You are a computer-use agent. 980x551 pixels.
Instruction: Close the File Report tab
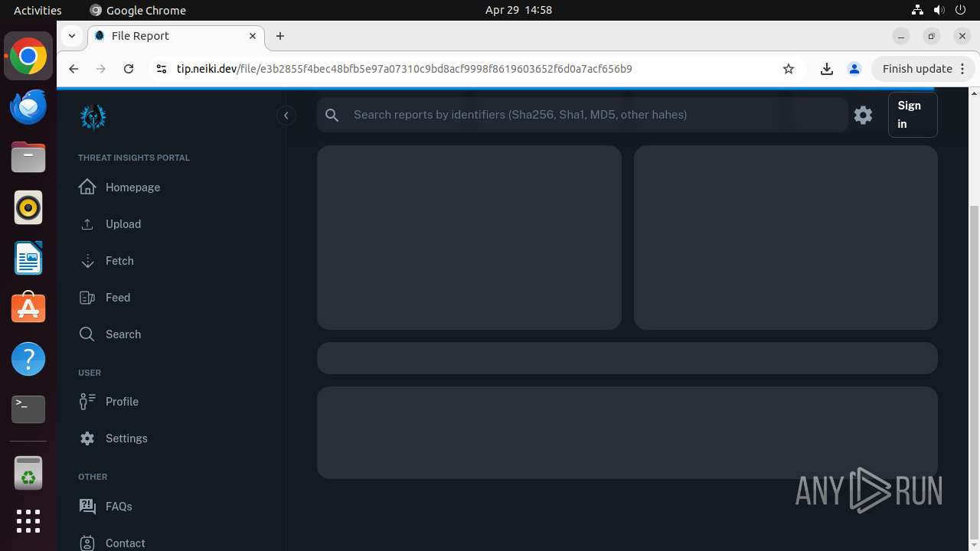coord(253,36)
